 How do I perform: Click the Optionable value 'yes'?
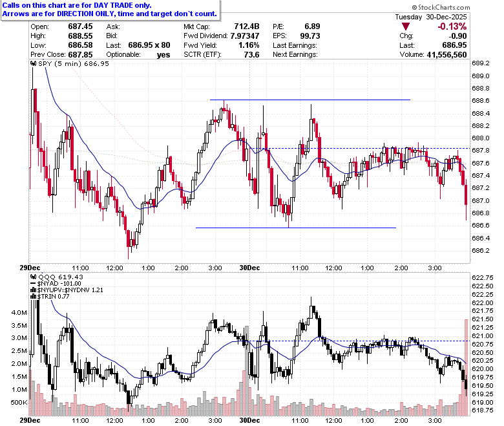pyautogui.click(x=163, y=55)
